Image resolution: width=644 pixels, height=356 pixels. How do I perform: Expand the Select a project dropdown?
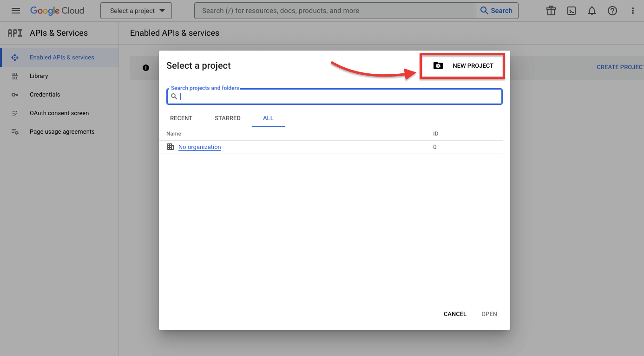(136, 11)
